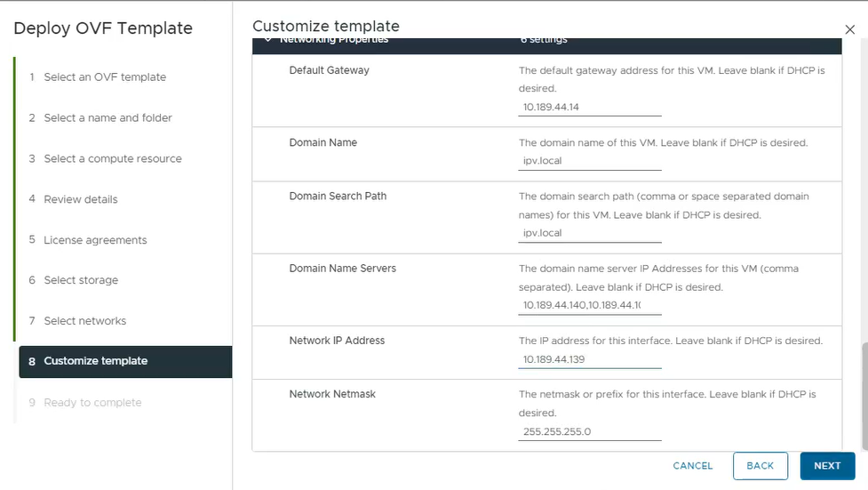
Task: Go to step 2 Select a name and folder
Action: [100, 117]
